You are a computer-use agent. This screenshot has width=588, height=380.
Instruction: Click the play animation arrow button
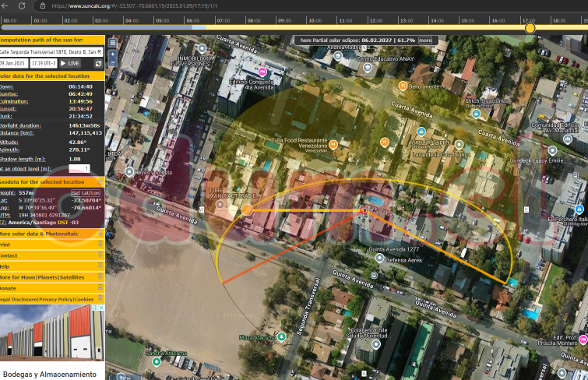coord(62,63)
